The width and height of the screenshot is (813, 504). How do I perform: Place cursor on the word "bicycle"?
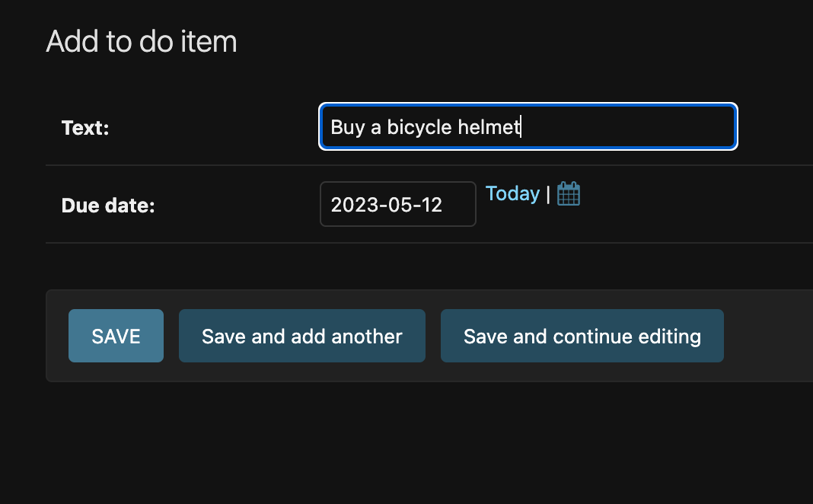point(419,127)
